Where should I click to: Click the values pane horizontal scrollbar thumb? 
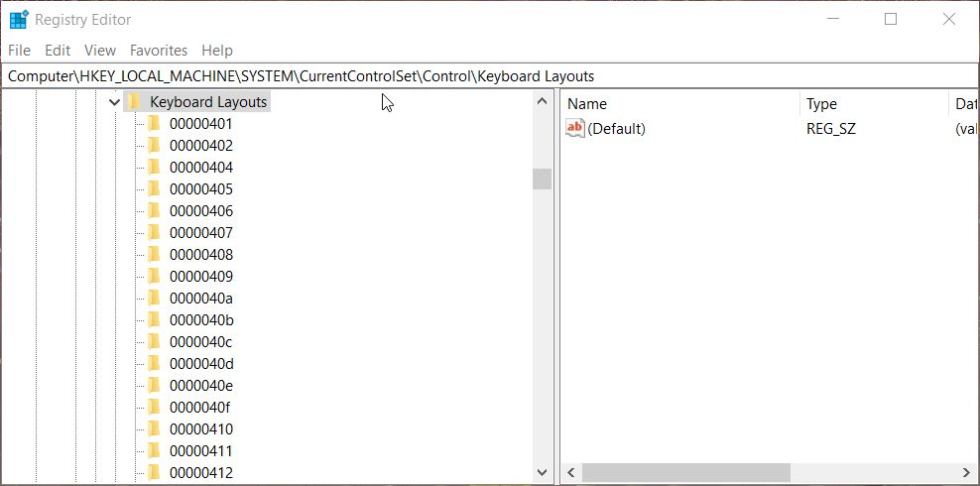[x=686, y=472]
